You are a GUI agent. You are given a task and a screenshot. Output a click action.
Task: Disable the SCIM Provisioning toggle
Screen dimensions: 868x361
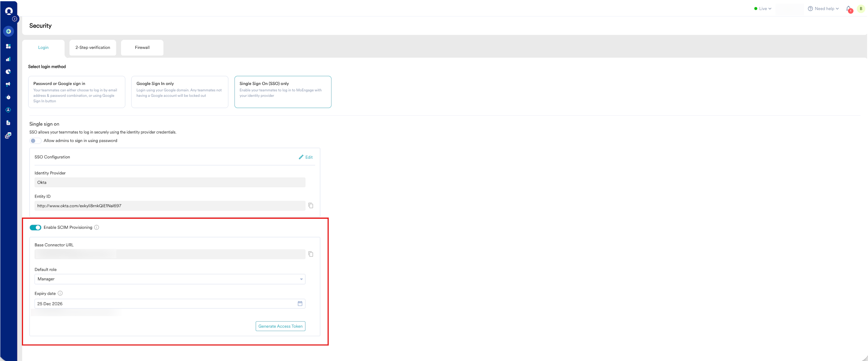(35, 227)
